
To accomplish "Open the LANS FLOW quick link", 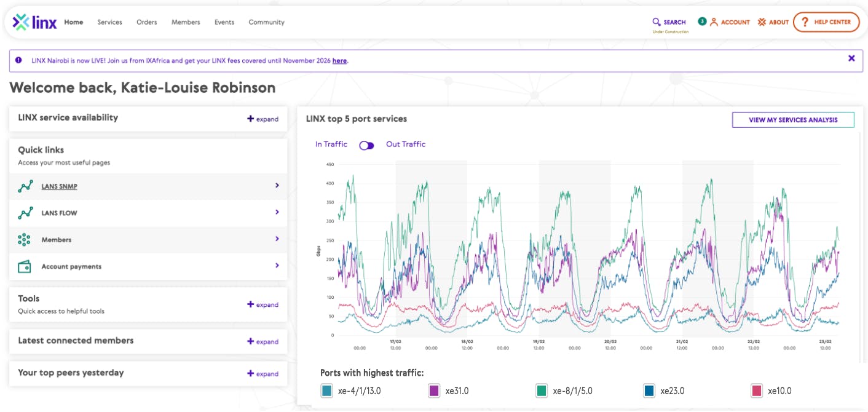I will 60,213.
